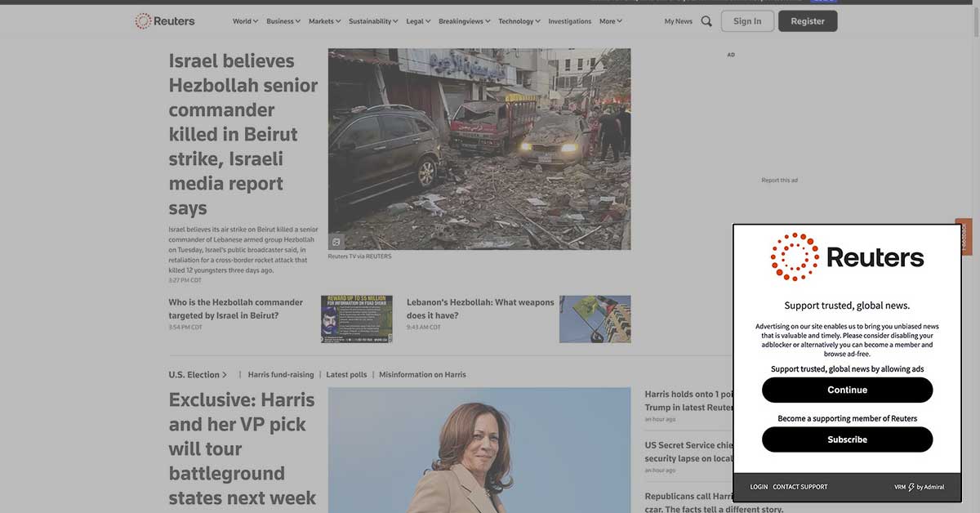Open 'Who is the Hezbollah commander' article
This screenshot has height=513, width=980.
tap(236, 309)
